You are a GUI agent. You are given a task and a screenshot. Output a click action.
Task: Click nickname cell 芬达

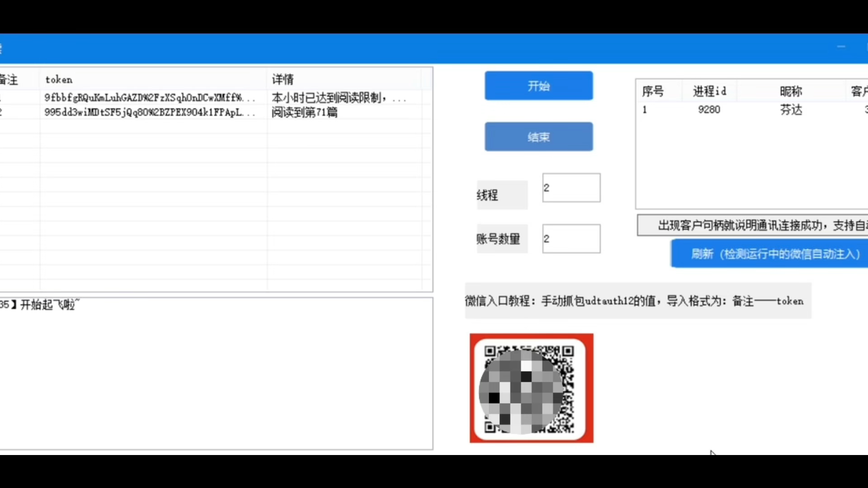[791, 110]
